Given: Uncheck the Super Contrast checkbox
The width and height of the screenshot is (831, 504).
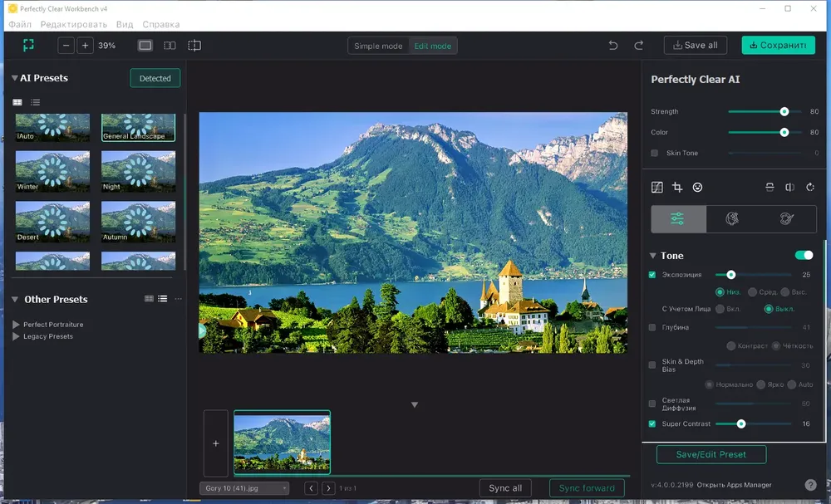Looking at the screenshot, I should pos(652,423).
